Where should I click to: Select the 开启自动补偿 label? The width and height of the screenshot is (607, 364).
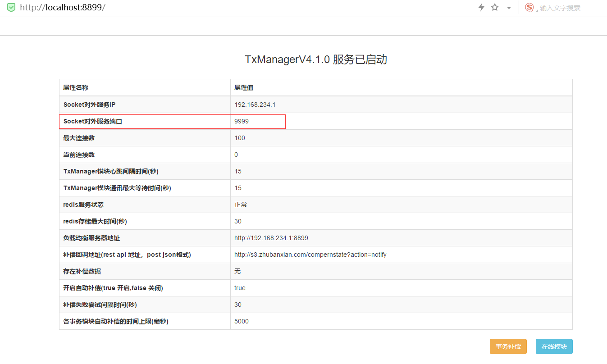113,288
